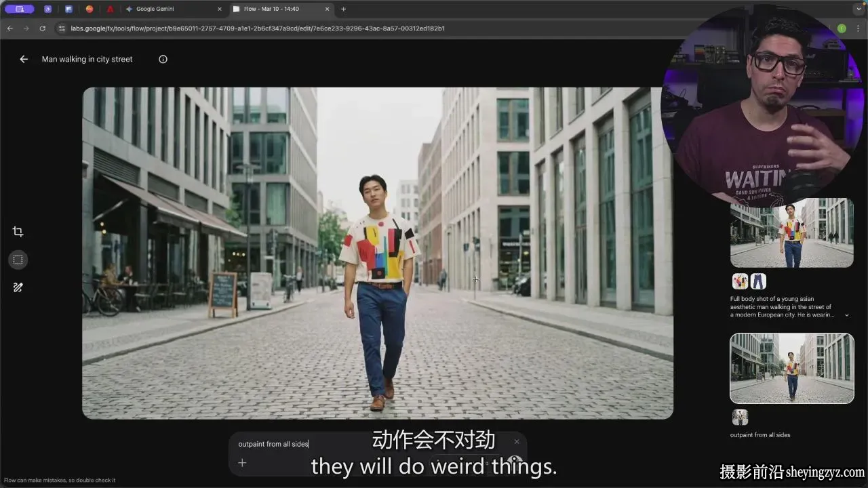Open the browser three-dot menu

click(x=858, y=28)
